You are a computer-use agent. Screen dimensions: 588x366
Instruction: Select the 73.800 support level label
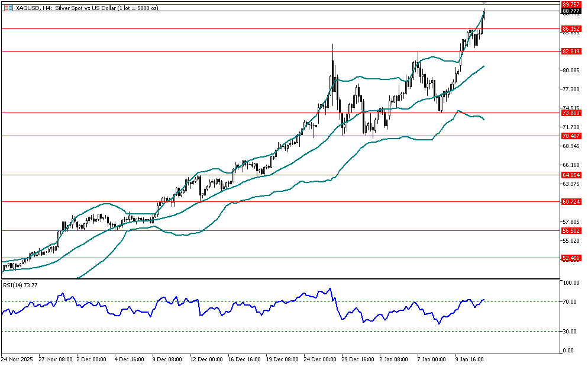pyautogui.click(x=570, y=113)
